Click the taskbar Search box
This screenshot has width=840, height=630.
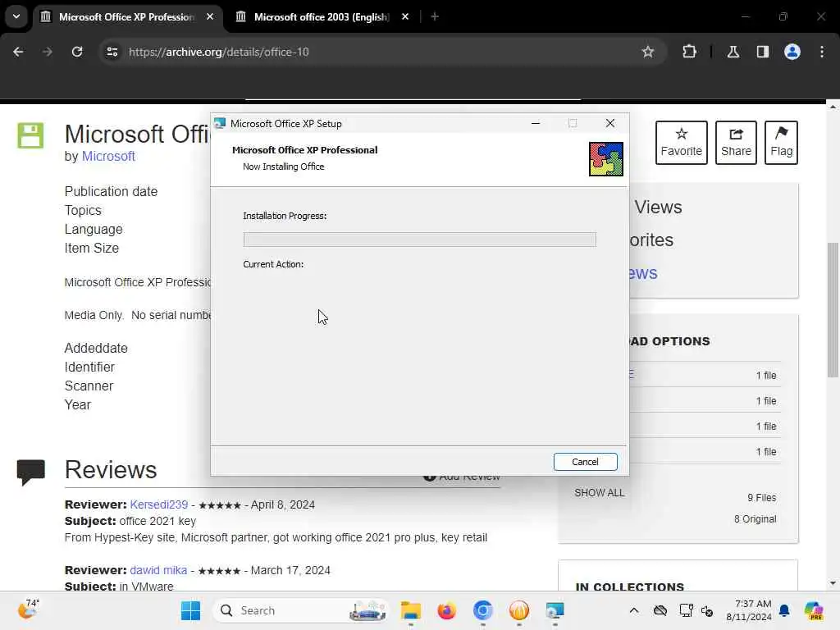[x=300, y=610]
